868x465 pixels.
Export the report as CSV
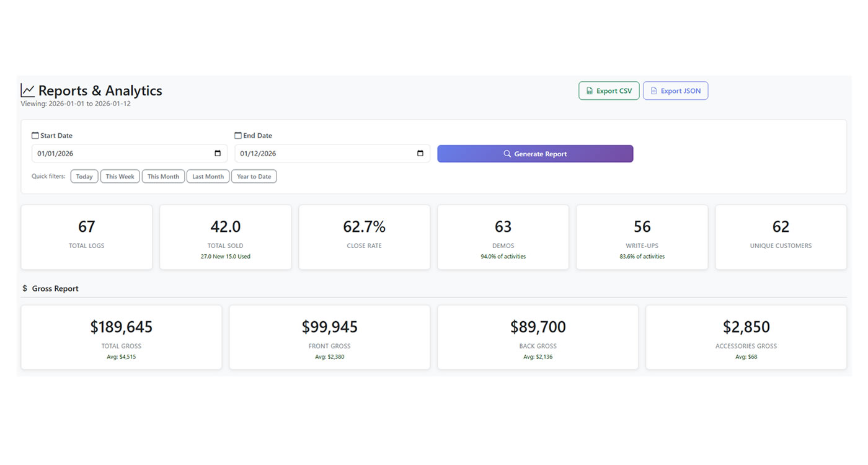point(609,91)
